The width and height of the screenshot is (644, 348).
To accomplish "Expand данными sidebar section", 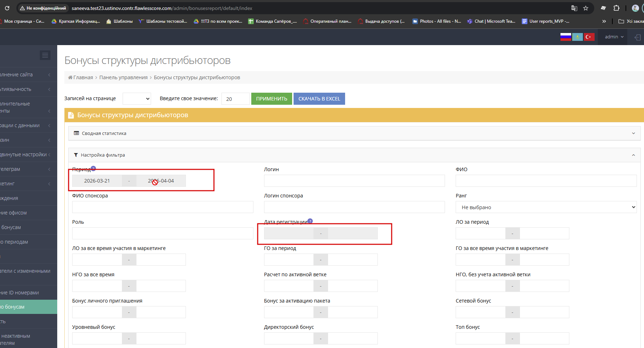I will pos(28,125).
